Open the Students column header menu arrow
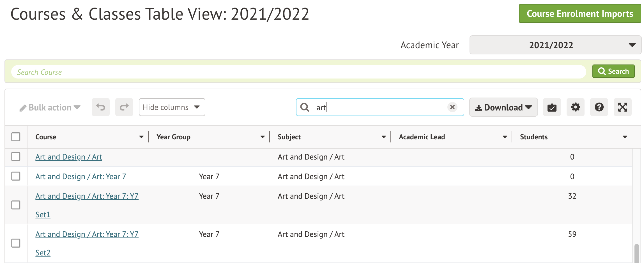This screenshot has height=263, width=644. point(625,137)
